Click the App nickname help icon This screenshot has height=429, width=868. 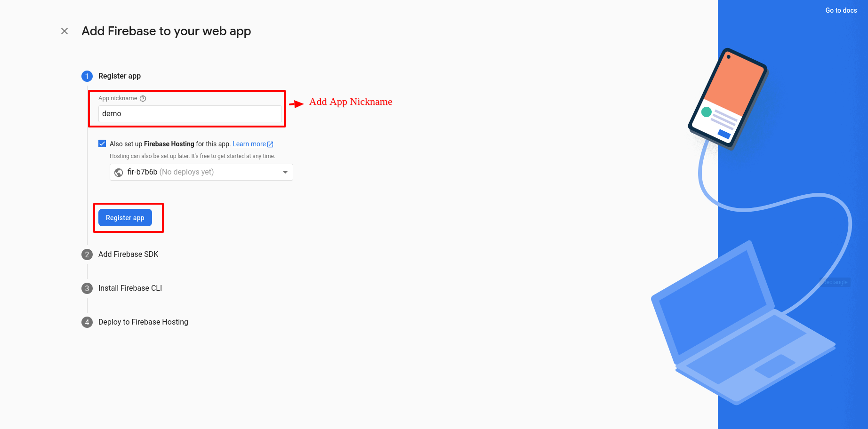(143, 98)
